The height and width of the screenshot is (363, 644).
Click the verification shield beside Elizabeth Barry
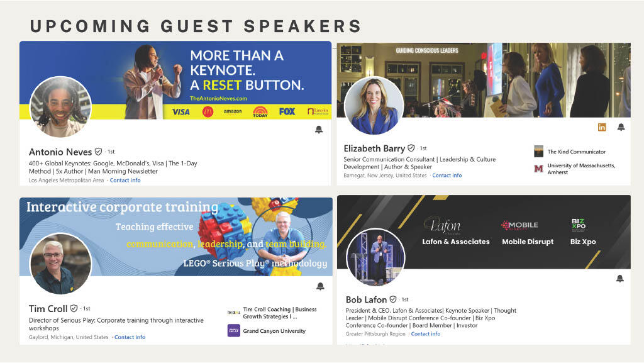pos(411,148)
